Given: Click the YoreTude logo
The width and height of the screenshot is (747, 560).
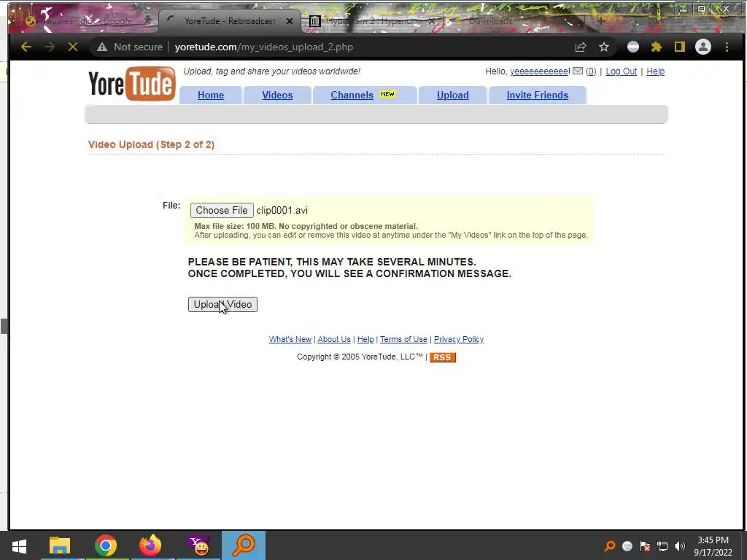Looking at the screenshot, I should [x=132, y=84].
